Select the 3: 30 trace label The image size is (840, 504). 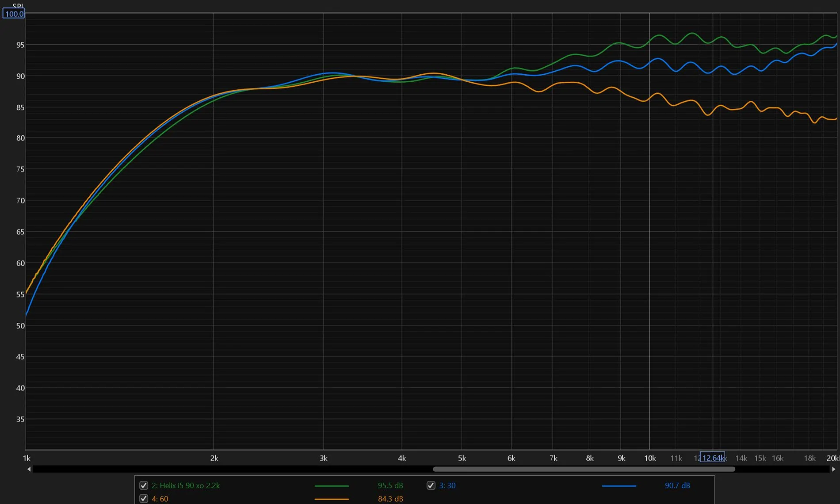point(447,485)
